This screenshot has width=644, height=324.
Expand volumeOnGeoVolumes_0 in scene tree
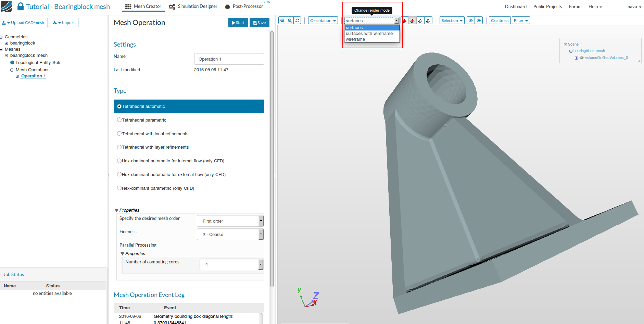pyautogui.click(x=576, y=58)
